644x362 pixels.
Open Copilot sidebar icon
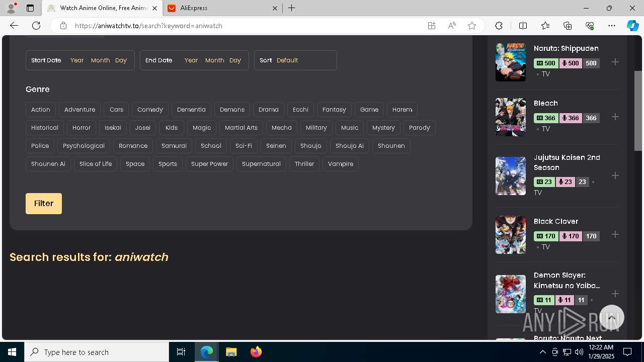632,26
